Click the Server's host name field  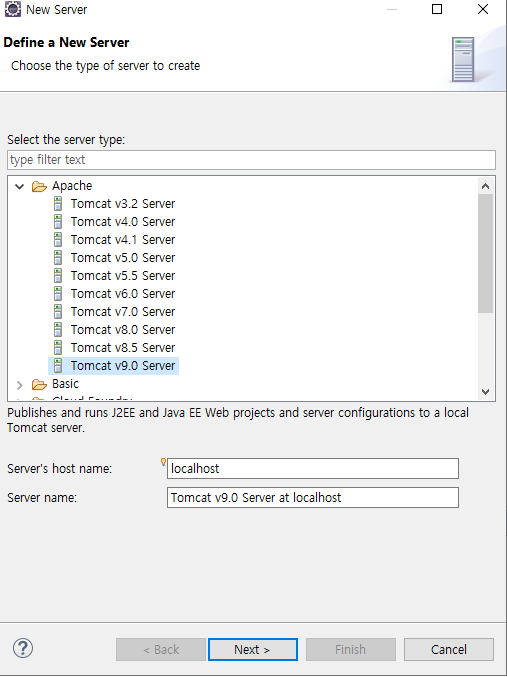tap(313, 468)
